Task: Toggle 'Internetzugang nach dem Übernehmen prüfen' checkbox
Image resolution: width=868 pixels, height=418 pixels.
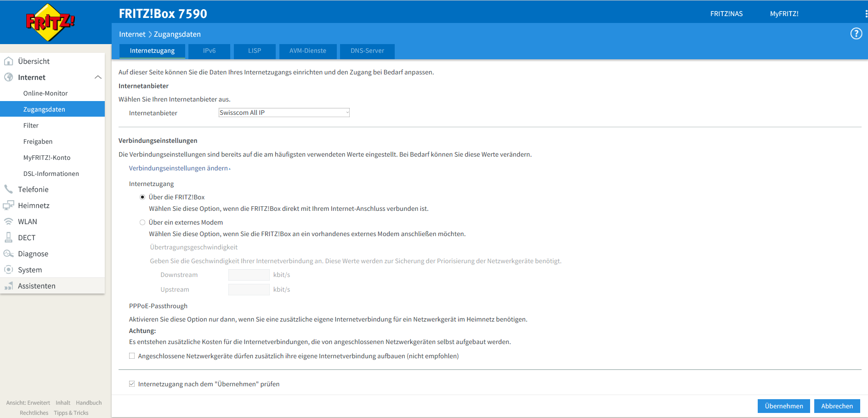Action: tap(132, 384)
